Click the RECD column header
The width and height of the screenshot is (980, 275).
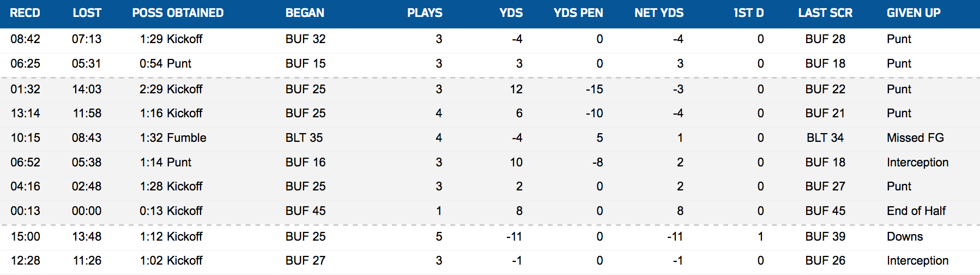(25, 13)
